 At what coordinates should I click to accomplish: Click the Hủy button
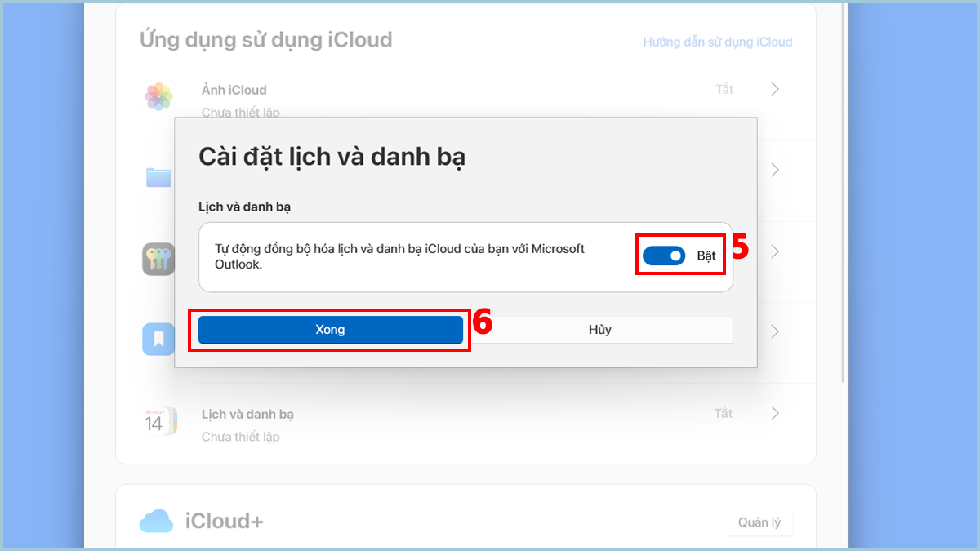[600, 330]
